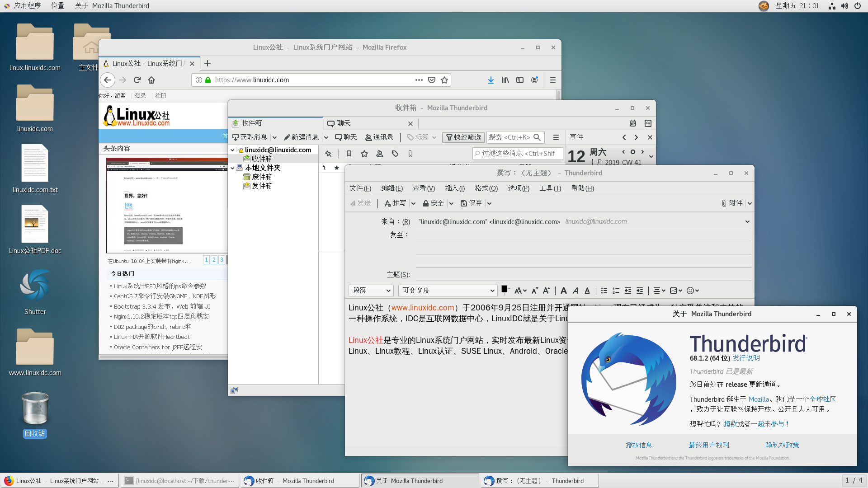
Task: Open the font (可变宽度) dropdown
Action: (x=448, y=291)
